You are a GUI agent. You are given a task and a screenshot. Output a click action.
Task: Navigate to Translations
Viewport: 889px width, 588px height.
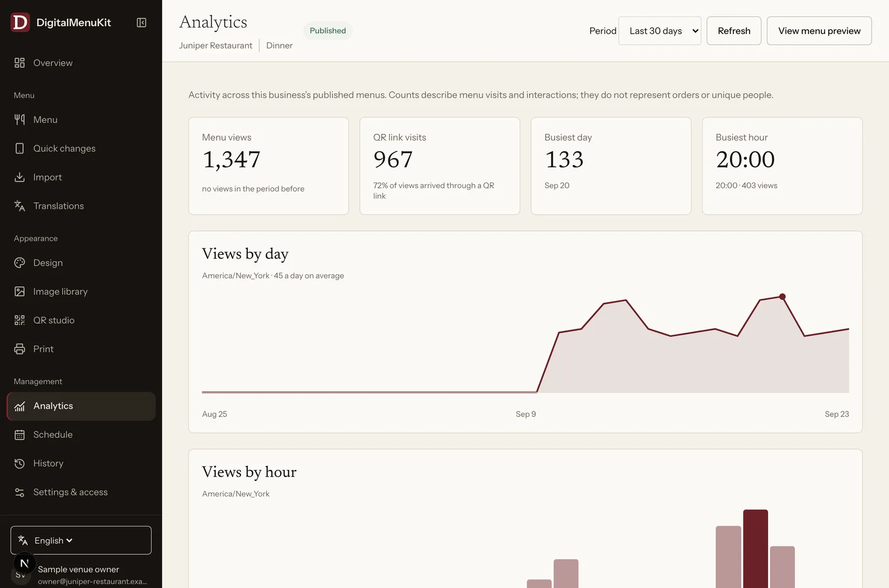pyautogui.click(x=81, y=206)
